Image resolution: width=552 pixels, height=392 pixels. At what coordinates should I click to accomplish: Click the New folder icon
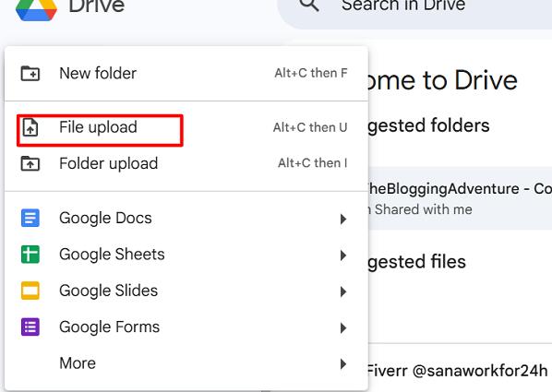point(30,73)
